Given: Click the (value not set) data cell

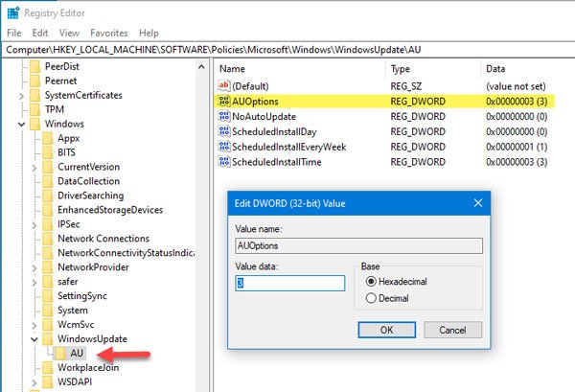Looking at the screenshot, I should tap(516, 86).
